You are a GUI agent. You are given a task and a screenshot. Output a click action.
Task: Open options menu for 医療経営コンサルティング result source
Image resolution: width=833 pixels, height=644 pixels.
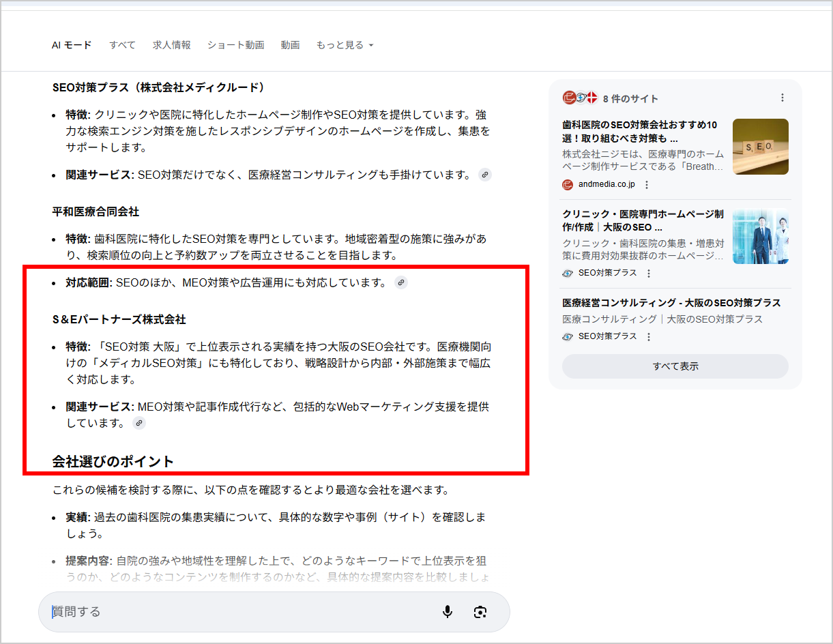648,336
